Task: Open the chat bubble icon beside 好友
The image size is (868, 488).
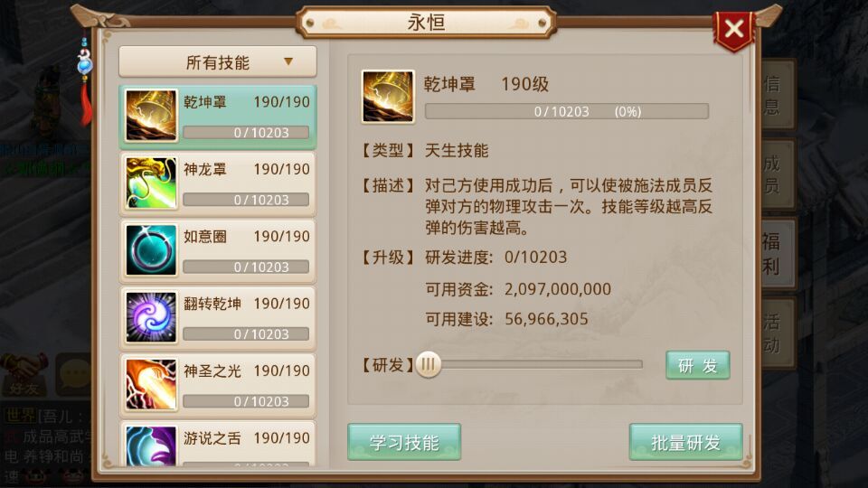Action: click(x=74, y=374)
